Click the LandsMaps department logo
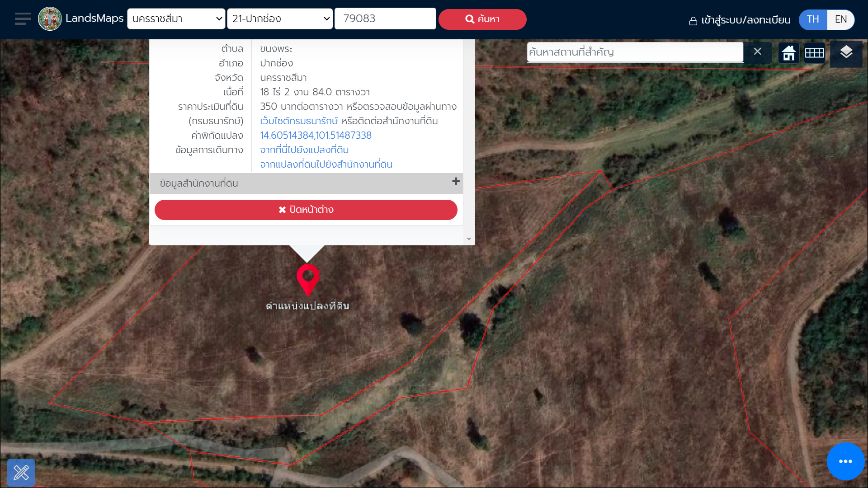868x488 pixels. coord(50,19)
